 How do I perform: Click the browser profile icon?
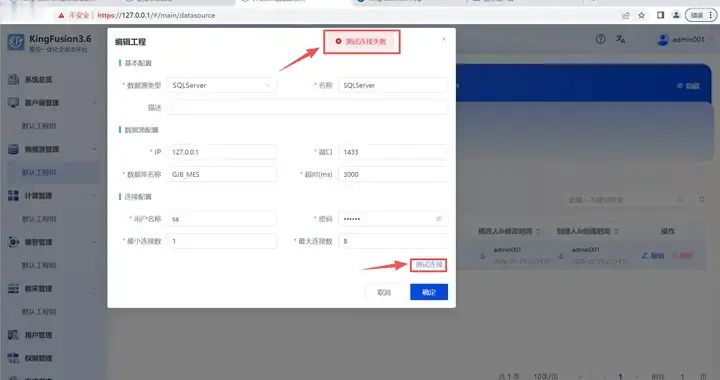coord(676,15)
